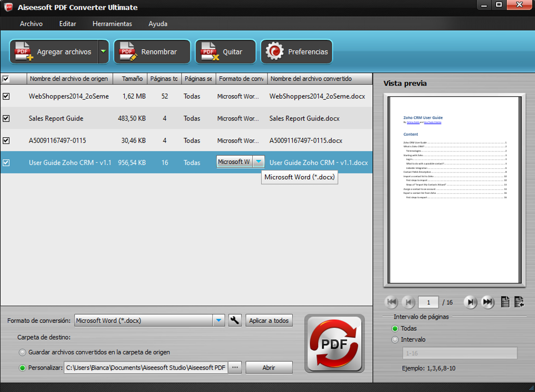535x392 pixels.
Task: Minimize the Aiseesoft window
Action: (484, 5)
